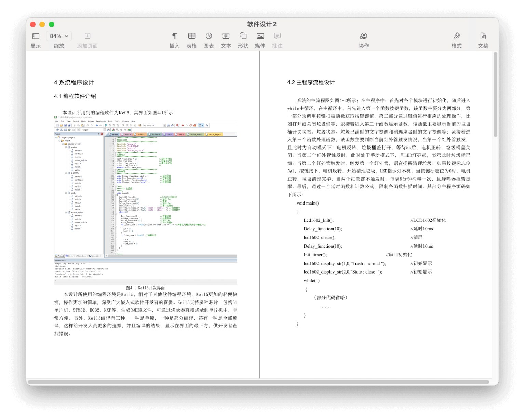525x420 pixels.
Task: Click heading '4.1 编程软件介绍'
Action: [x=75, y=96]
